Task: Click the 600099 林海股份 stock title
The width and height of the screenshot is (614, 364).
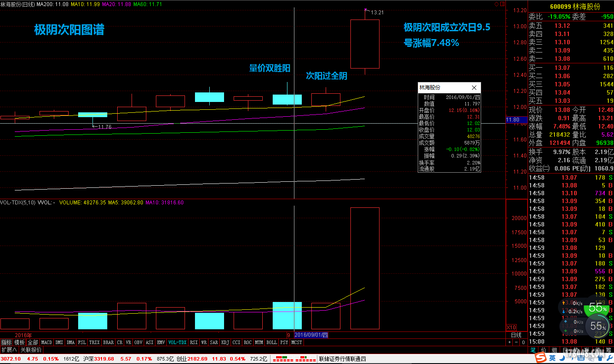Action: click(x=575, y=7)
